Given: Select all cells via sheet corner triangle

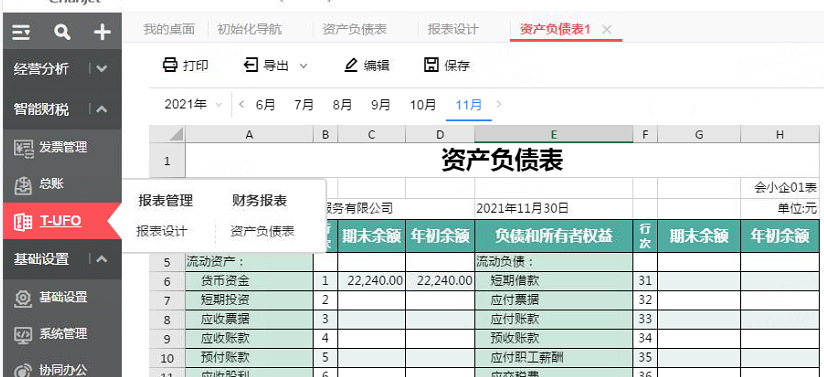Looking at the screenshot, I should [167, 134].
